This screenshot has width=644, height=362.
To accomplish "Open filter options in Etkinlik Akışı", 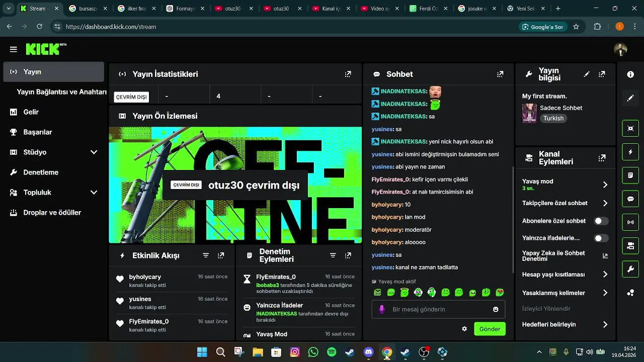I will click(206, 255).
